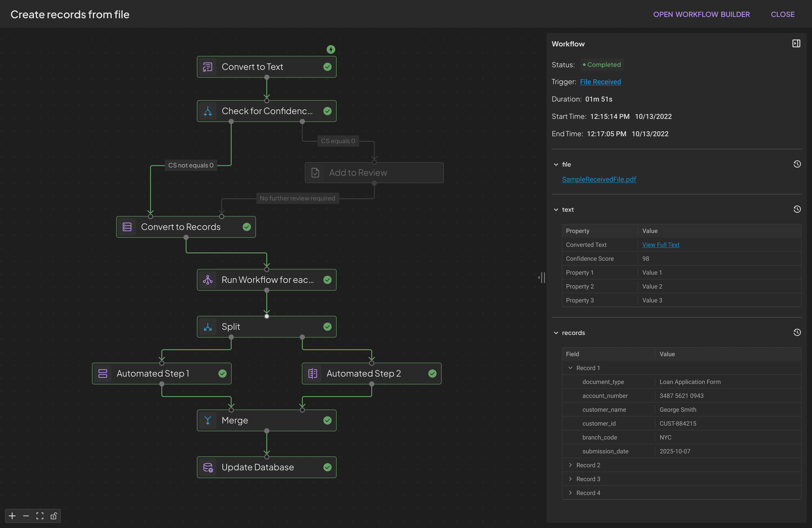
Task: Click the completed indicator on Convert to Records
Action: pos(247,227)
